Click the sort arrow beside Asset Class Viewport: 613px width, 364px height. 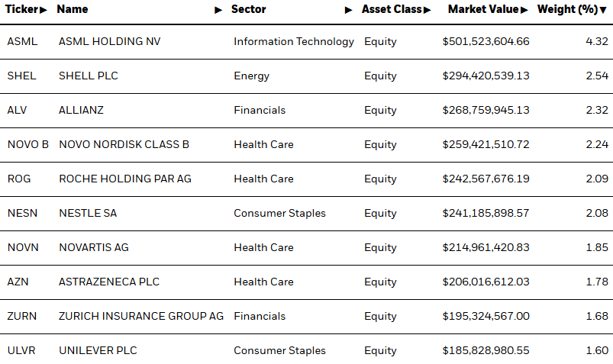427,10
